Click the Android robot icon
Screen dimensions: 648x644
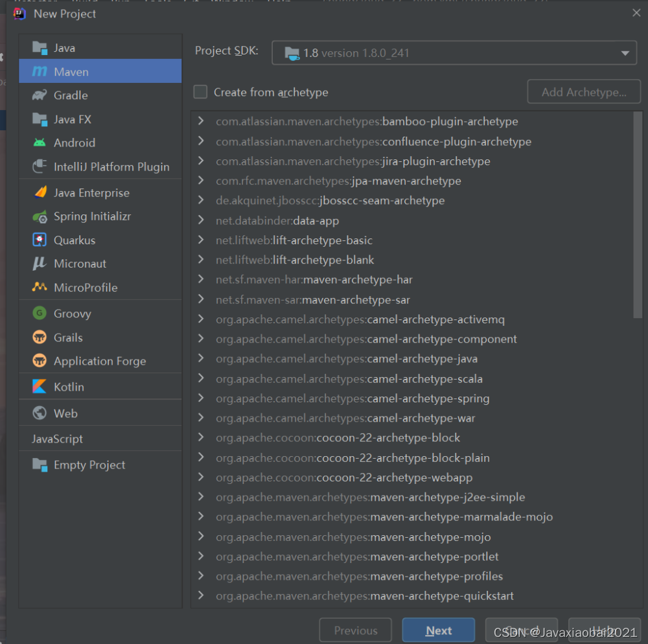(40, 143)
